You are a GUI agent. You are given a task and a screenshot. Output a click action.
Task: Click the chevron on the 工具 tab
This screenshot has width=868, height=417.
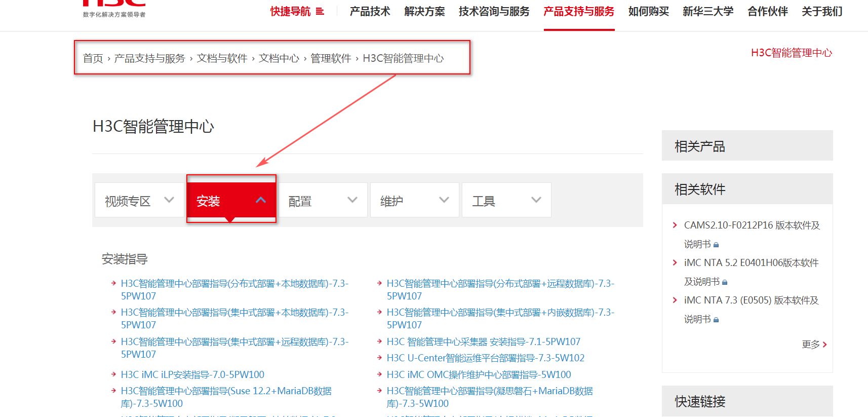pos(536,200)
